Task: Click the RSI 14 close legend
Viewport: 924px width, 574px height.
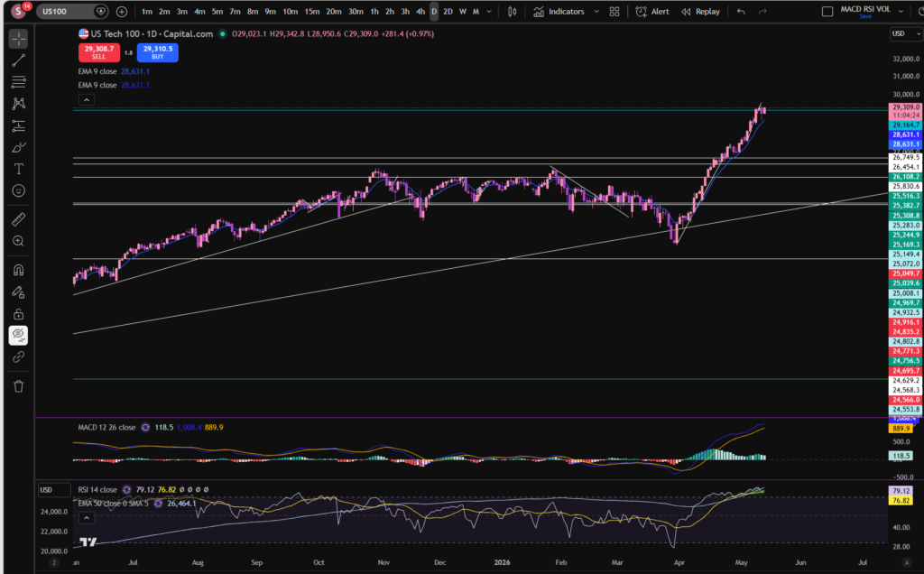Action: coord(97,489)
